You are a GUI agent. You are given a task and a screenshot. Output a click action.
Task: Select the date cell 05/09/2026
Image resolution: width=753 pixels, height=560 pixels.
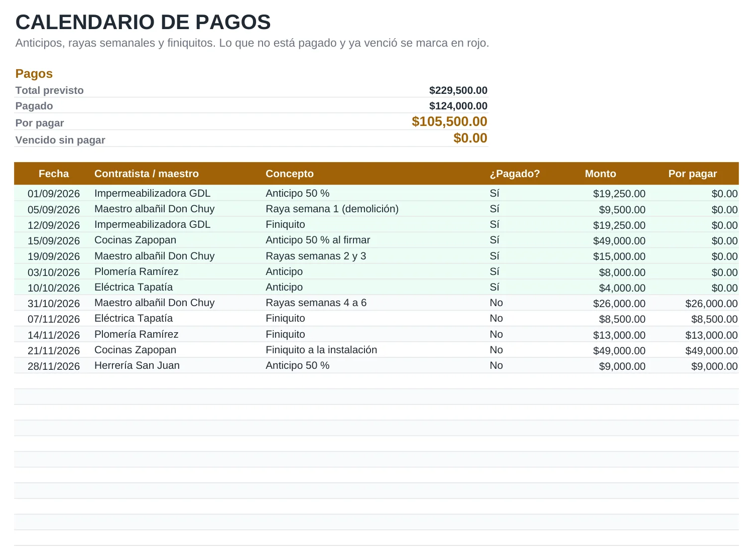(54, 210)
